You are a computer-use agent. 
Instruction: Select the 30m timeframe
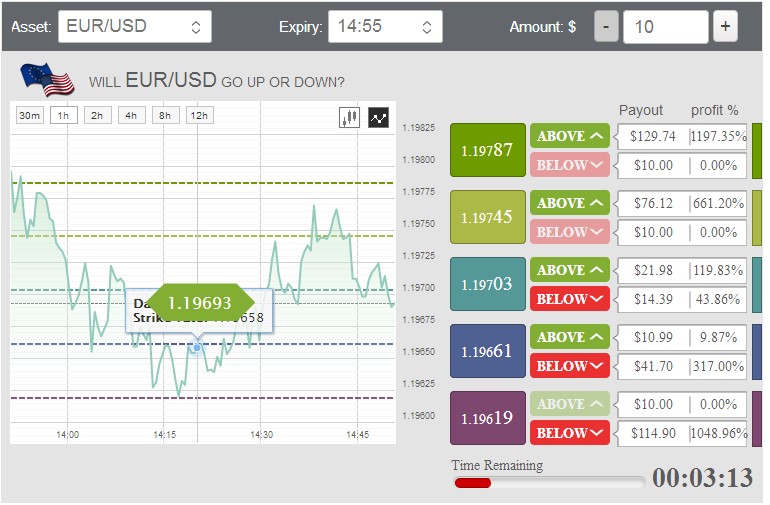[x=29, y=115]
